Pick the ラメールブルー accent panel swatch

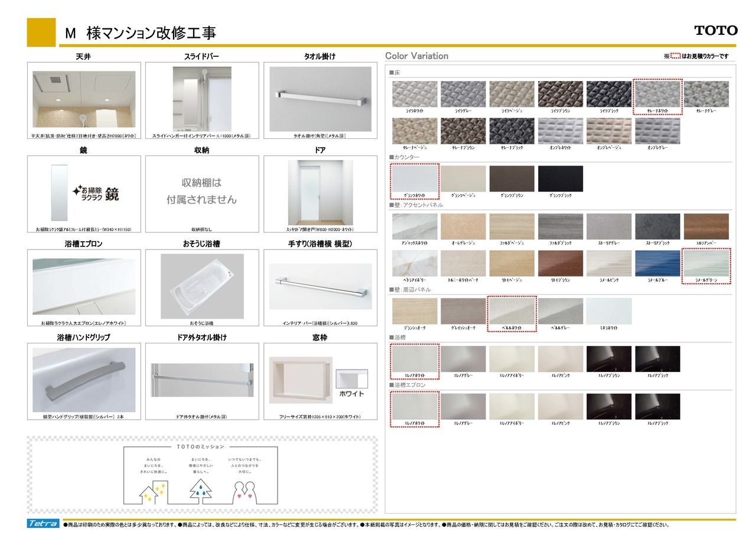[x=657, y=264]
